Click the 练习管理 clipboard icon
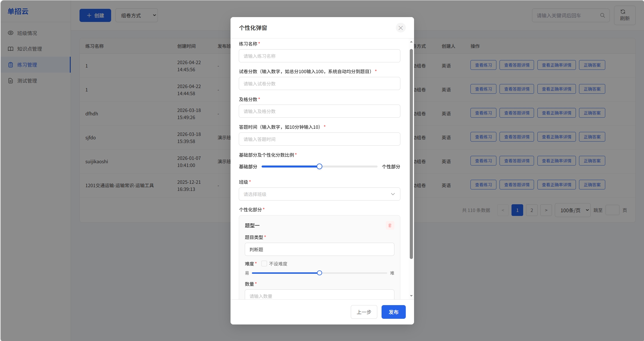 point(11,65)
